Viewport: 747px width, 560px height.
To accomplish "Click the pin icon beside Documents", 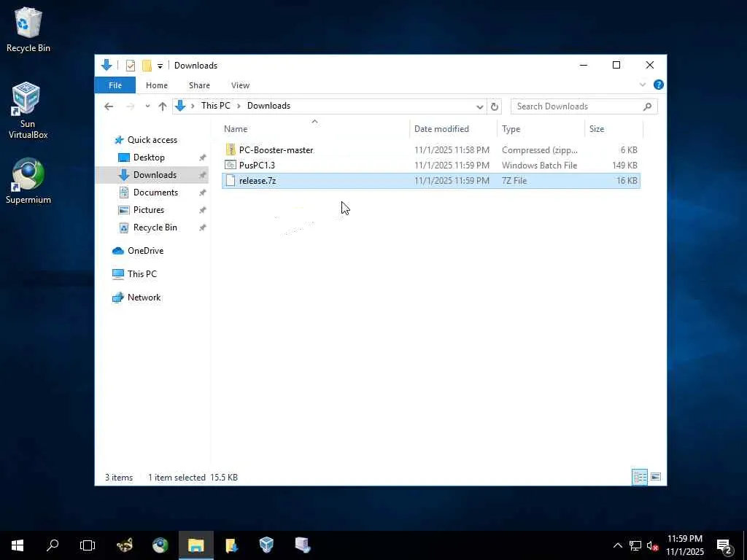I will [203, 192].
